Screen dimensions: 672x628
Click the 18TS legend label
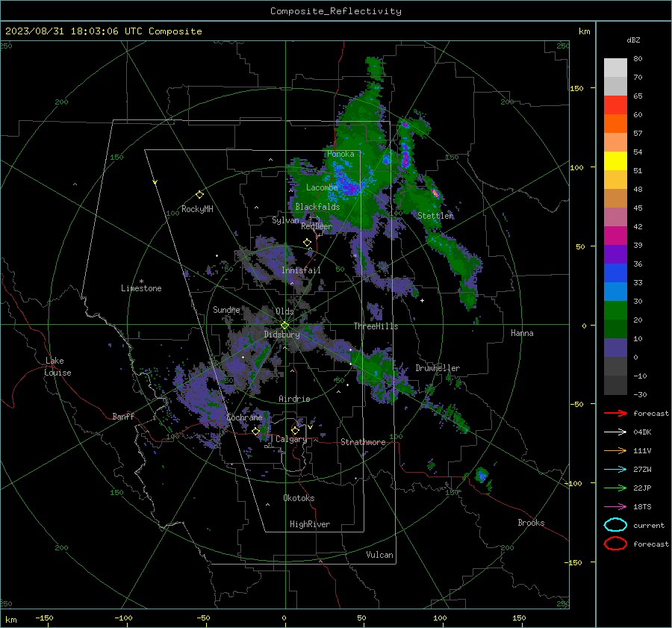(642, 507)
